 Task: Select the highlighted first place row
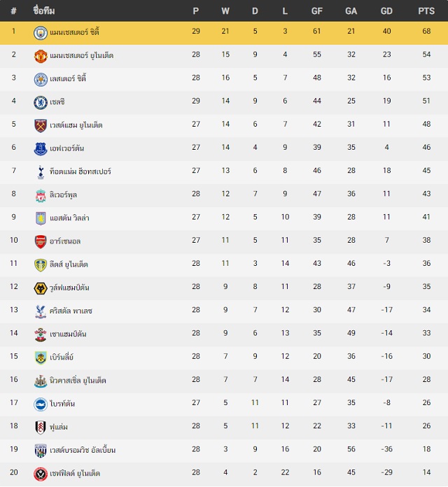(x=224, y=33)
